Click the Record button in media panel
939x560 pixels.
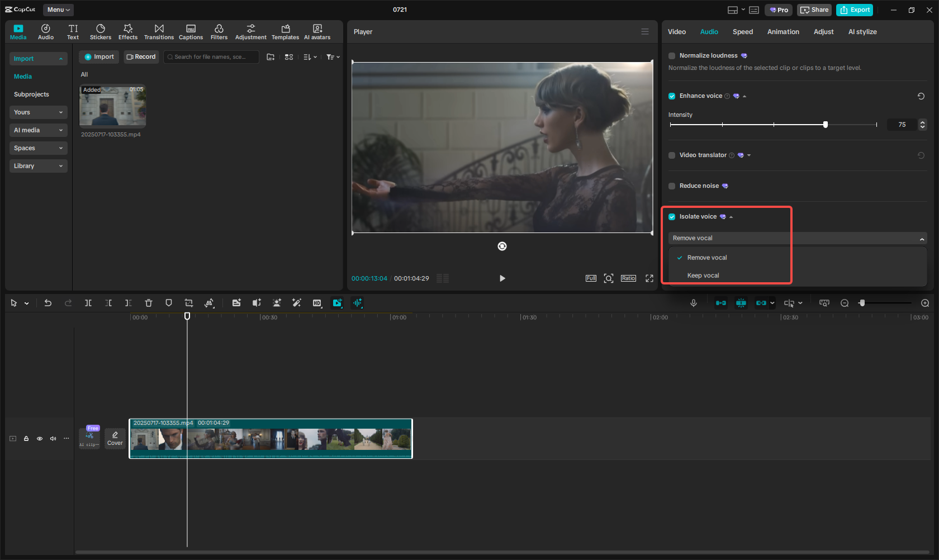pos(141,57)
